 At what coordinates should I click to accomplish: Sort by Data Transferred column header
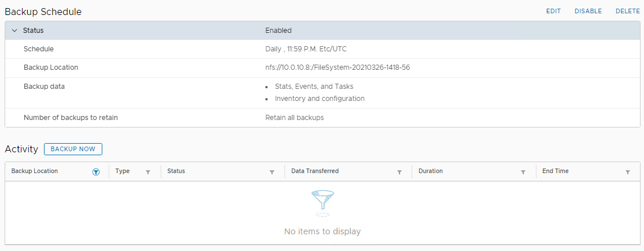[315, 171]
